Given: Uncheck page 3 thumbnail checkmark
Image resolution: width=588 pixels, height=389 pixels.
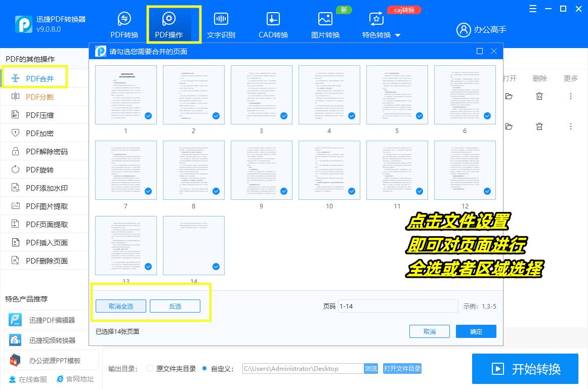Looking at the screenshot, I should (284, 116).
